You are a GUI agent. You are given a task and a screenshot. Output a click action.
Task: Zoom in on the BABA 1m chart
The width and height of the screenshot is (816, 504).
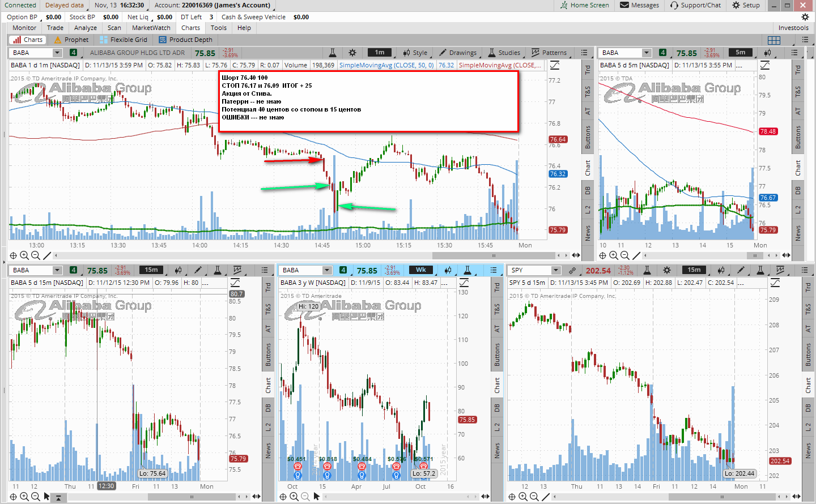click(x=24, y=256)
